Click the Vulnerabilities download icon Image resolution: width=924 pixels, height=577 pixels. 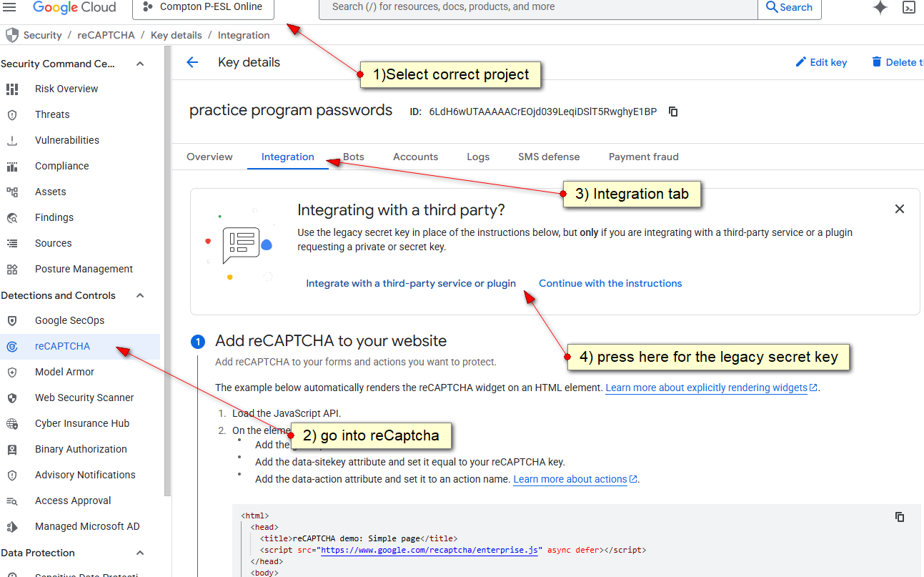12,140
